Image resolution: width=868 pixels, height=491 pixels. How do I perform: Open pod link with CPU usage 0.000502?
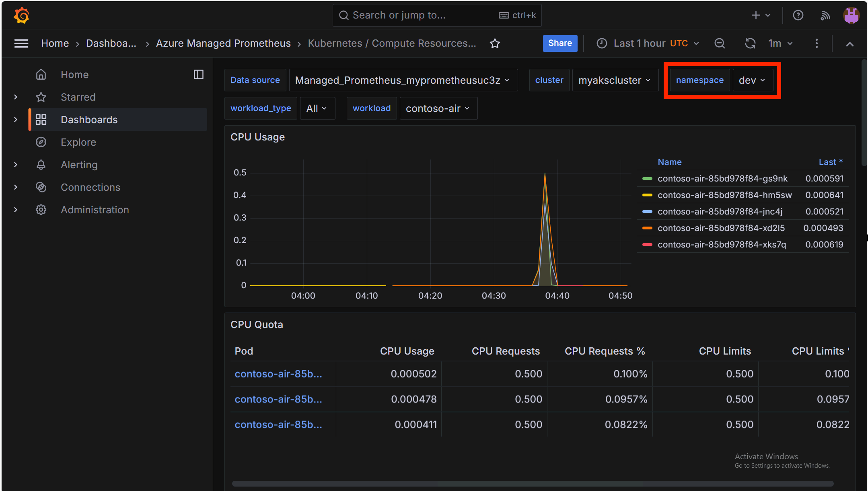pyautogui.click(x=278, y=374)
